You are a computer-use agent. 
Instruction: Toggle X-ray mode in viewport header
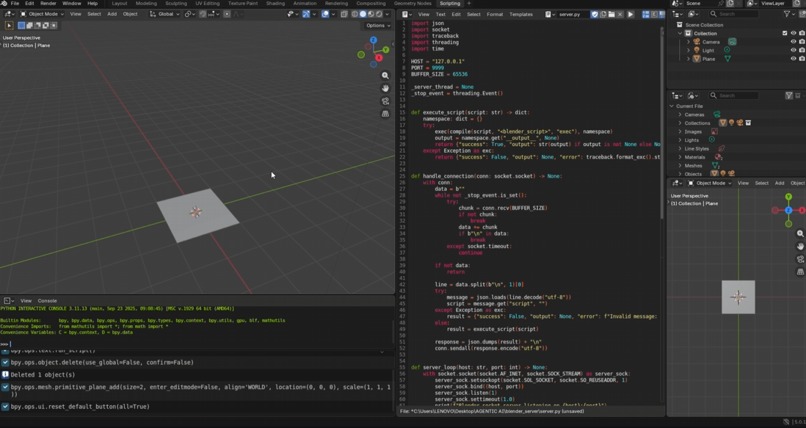click(x=344, y=14)
